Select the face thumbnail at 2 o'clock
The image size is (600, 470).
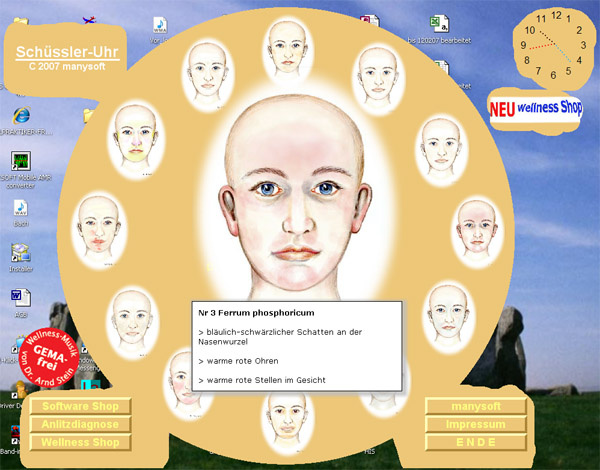point(442,150)
